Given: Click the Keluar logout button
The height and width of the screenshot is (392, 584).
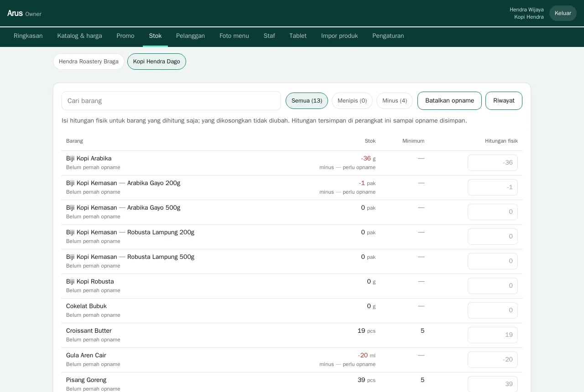Looking at the screenshot, I should pos(563,13).
